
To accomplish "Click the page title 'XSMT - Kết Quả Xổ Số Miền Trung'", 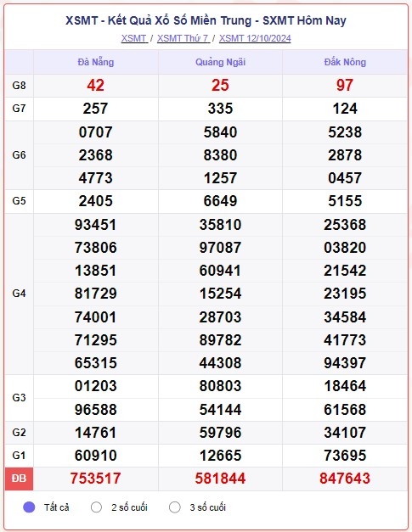I will coord(158,20).
